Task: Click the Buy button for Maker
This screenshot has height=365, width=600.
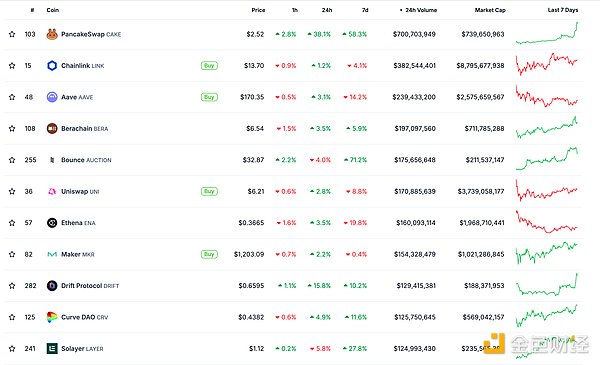Action: click(x=209, y=254)
